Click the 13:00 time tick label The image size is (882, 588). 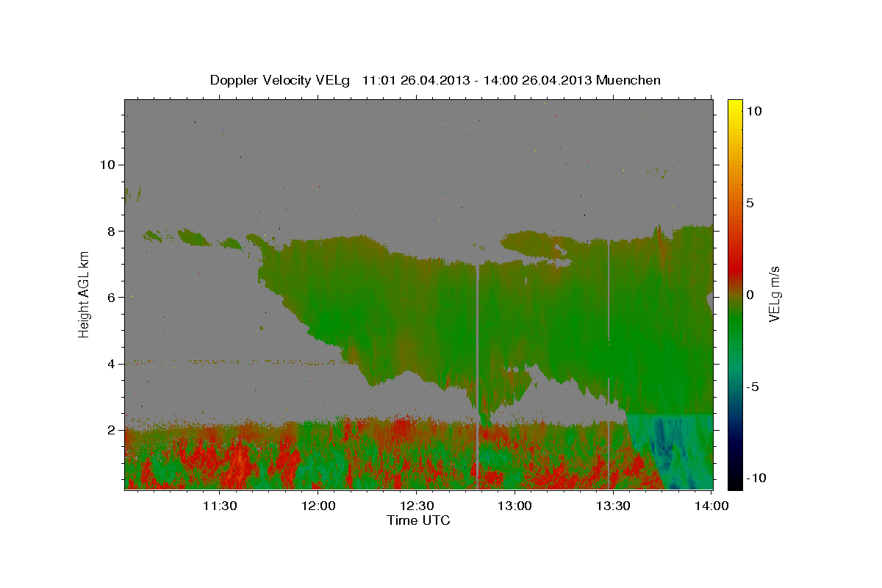(x=515, y=506)
